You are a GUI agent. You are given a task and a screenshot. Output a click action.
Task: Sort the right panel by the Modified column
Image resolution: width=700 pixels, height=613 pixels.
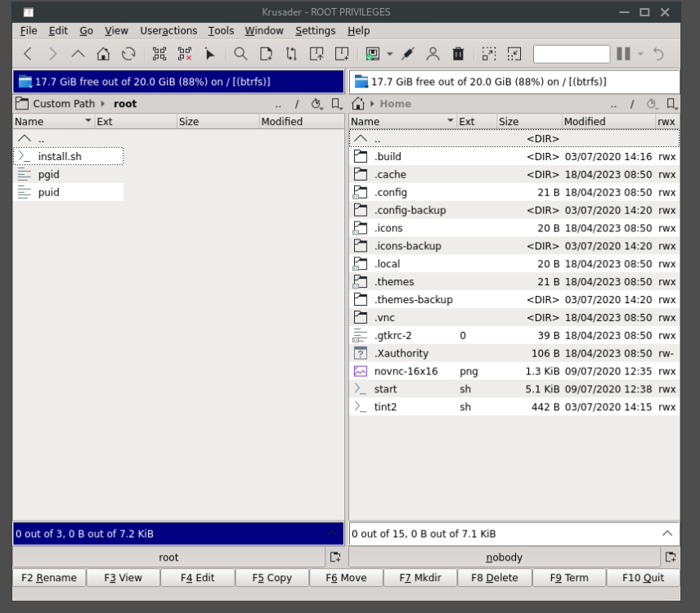coord(608,121)
